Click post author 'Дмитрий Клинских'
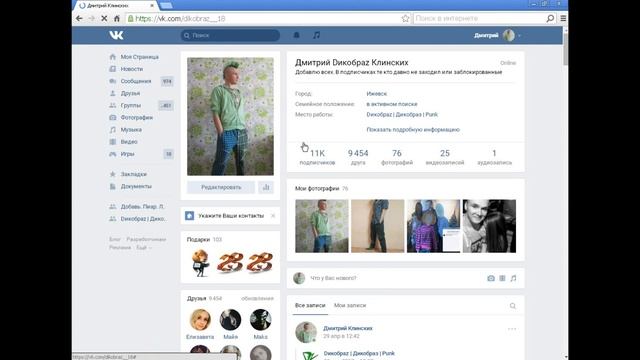This screenshot has height=360, width=640. point(348,328)
